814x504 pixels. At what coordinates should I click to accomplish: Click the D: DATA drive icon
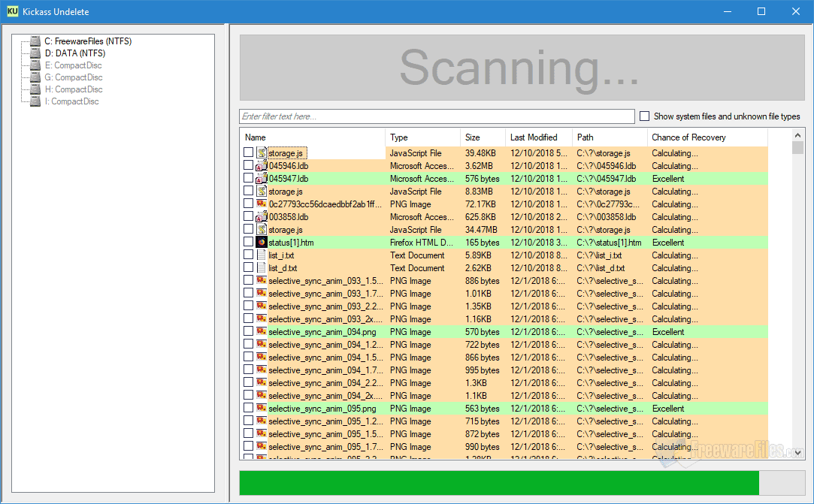[35, 53]
